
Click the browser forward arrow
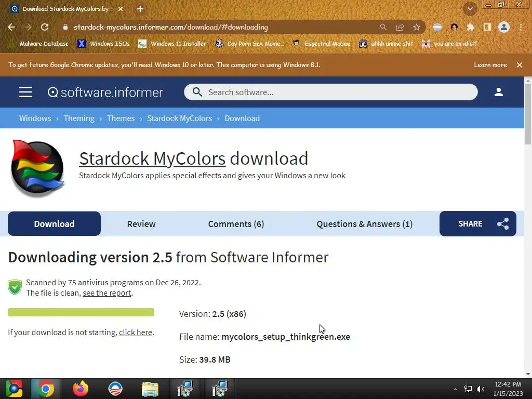coord(28,27)
